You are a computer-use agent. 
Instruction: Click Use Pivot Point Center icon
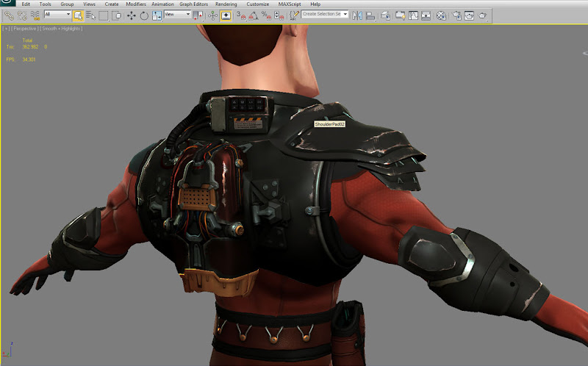click(x=198, y=15)
